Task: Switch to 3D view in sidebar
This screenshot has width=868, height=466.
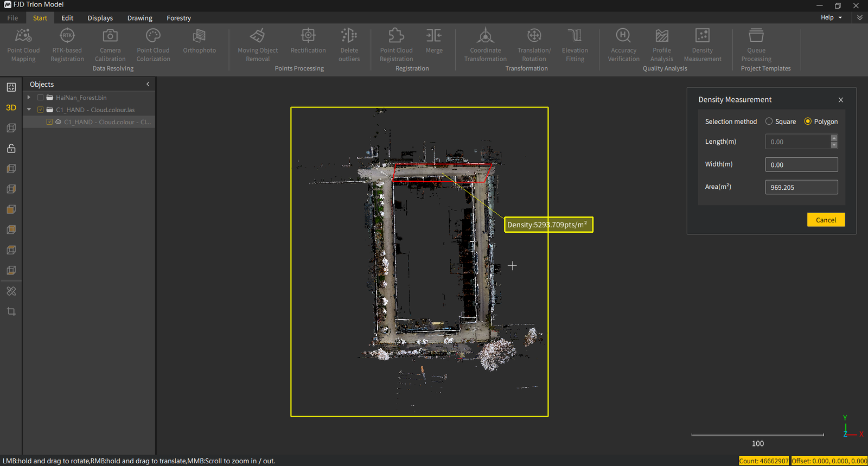Action: [x=11, y=107]
